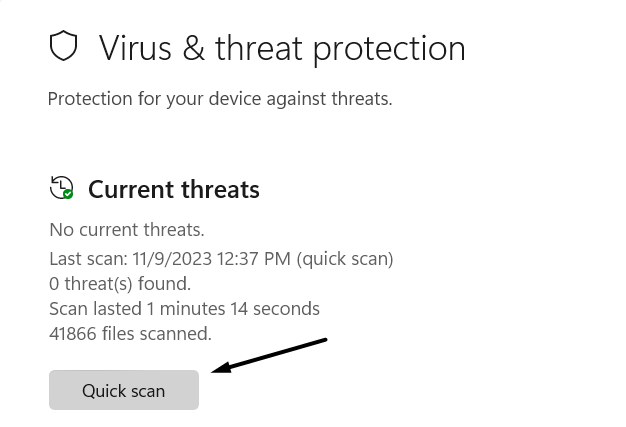Click the green checkmark badge on threats icon
Screen dimensions: 626x427
point(68,194)
